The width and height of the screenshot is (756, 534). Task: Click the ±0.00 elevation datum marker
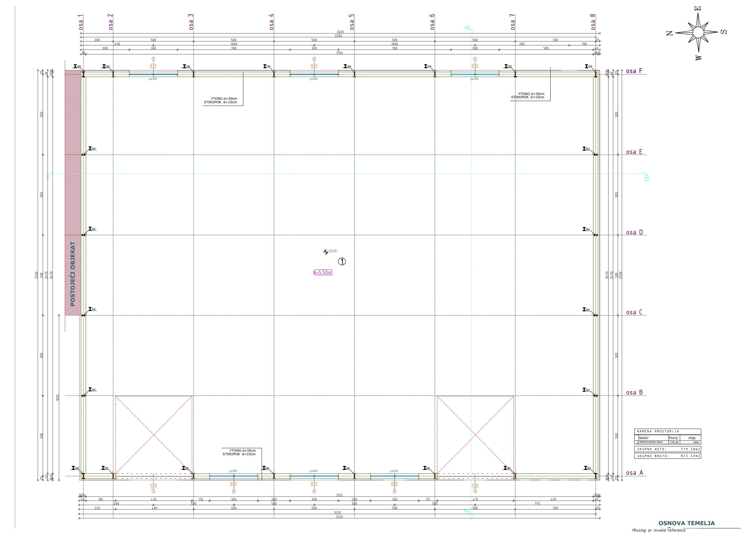pyautogui.click(x=326, y=252)
